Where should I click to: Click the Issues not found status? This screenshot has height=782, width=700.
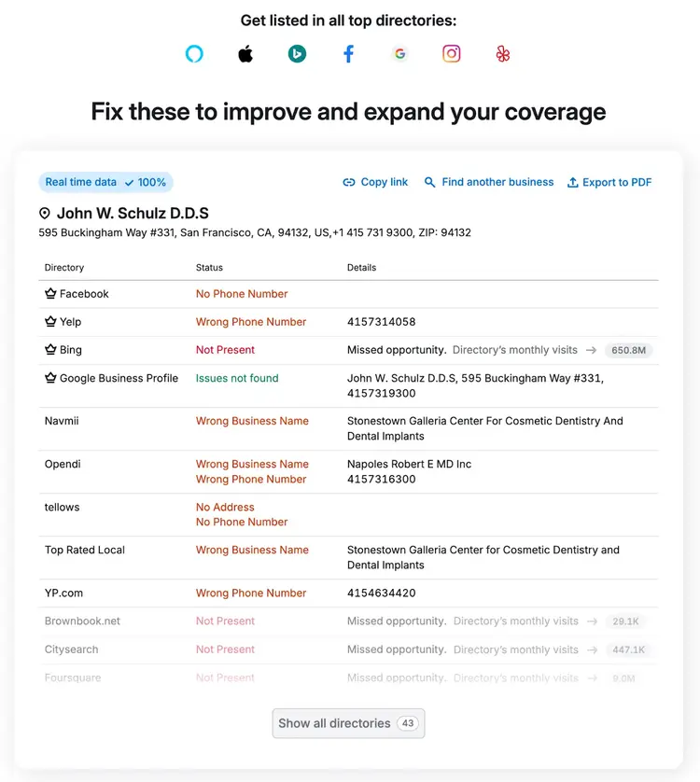pyautogui.click(x=237, y=378)
